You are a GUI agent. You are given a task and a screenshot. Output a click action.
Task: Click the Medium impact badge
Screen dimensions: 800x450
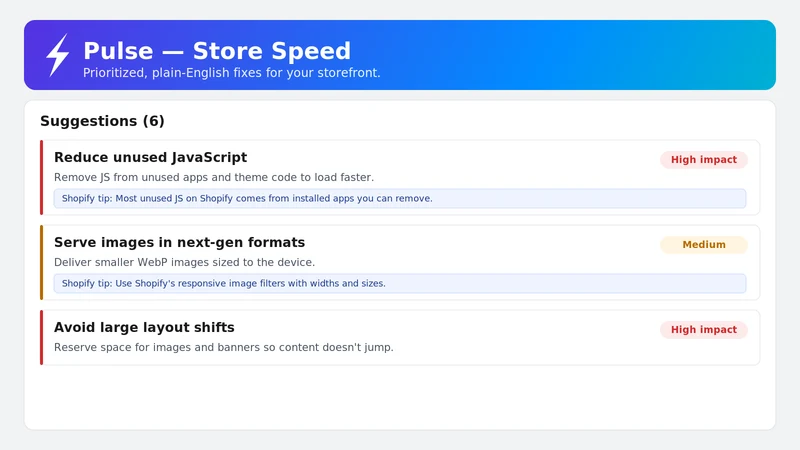tap(704, 245)
